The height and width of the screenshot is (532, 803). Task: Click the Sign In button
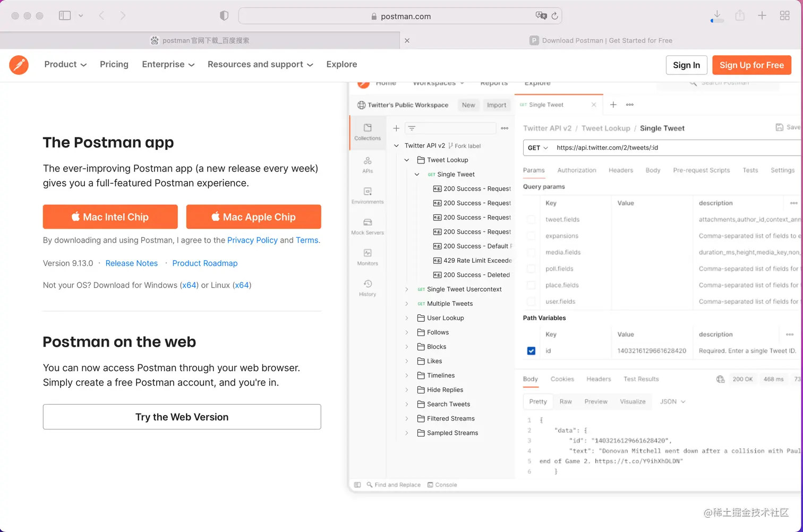pos(686,65)
